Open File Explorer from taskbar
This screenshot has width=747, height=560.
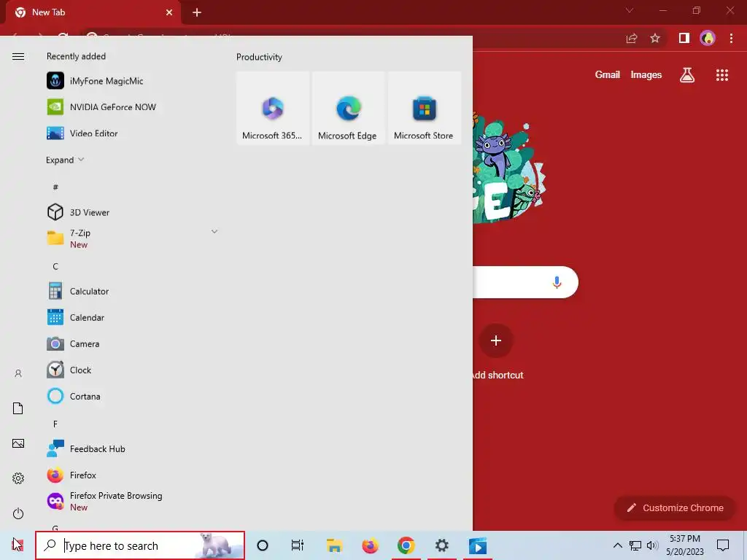coord(334,545)
